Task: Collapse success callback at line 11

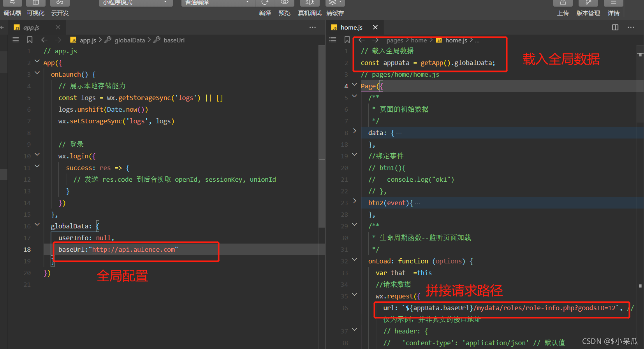Action: point(37,166)
